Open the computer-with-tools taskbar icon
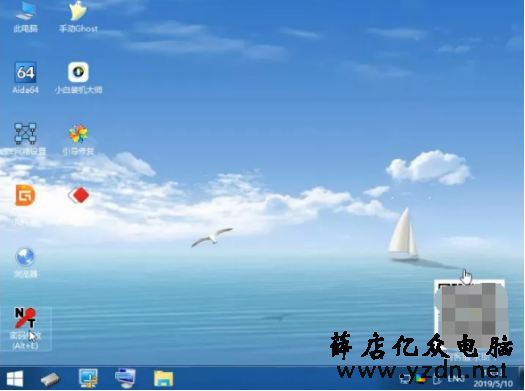 point(88,378)
